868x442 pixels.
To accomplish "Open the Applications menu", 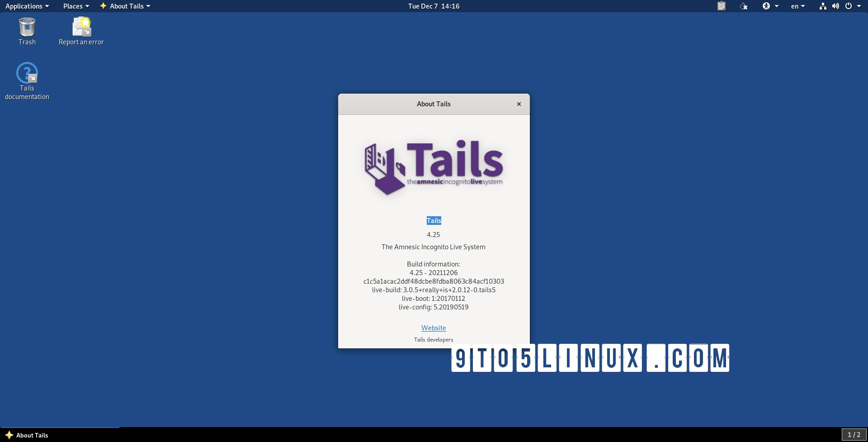I will 24,6.
